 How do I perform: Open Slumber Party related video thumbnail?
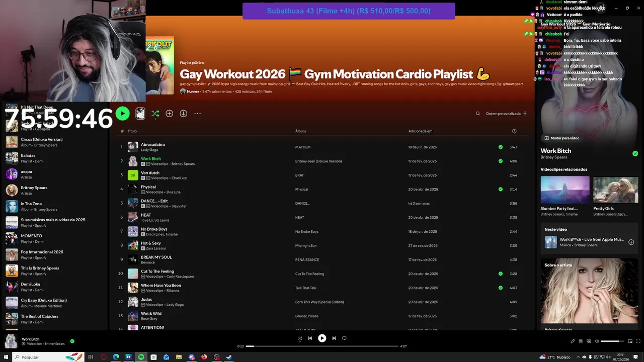(565, 190)
